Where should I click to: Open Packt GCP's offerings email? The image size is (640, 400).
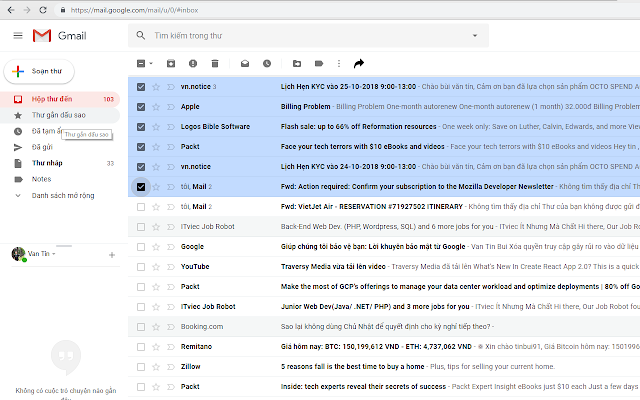[384, 287]
